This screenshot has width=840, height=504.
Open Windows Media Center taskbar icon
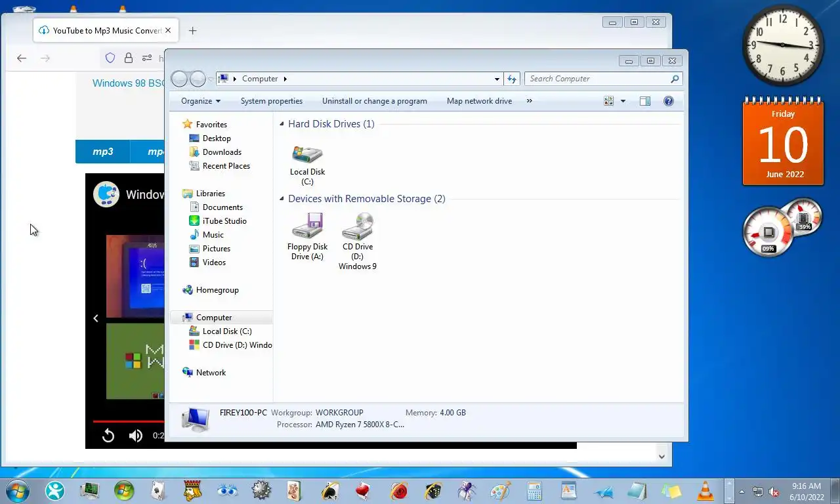tap(123, 491)
